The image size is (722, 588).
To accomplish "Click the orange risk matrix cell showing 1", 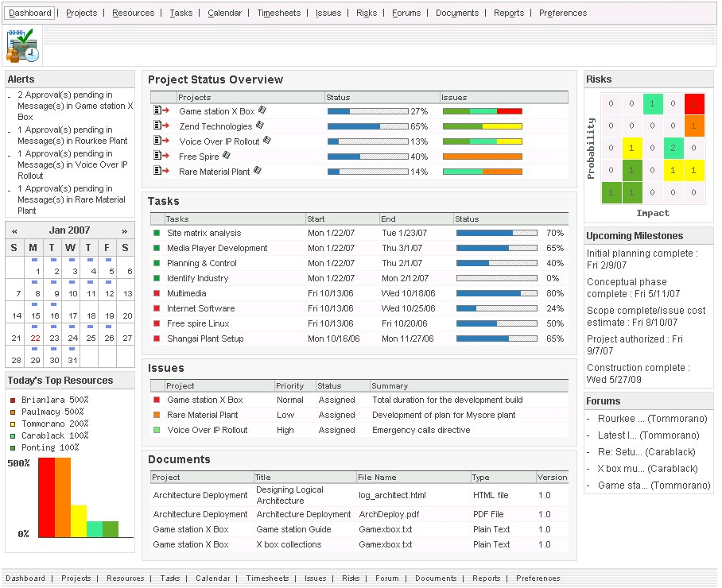I will 694,126.
